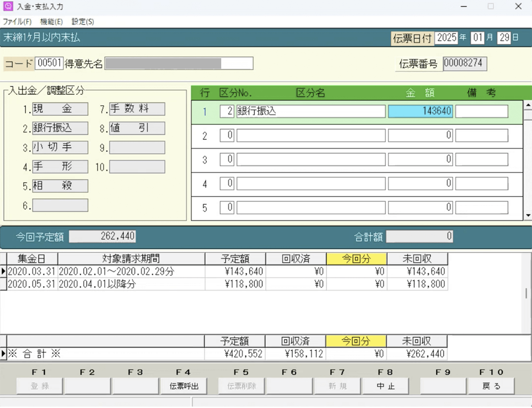Pick the 手形 payment type
The width and height of the screenshot is (532, 408).
60,167
